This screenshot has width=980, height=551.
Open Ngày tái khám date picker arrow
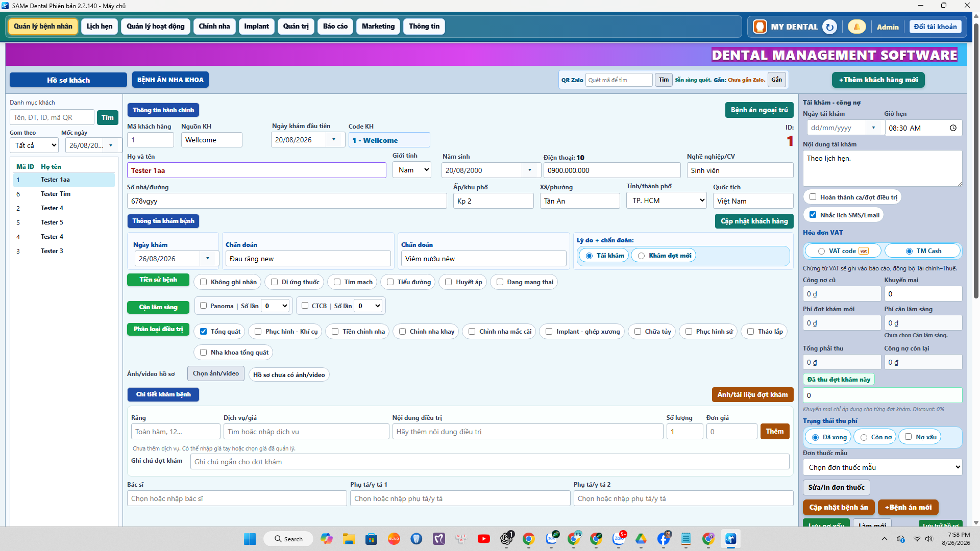point(874,128)
